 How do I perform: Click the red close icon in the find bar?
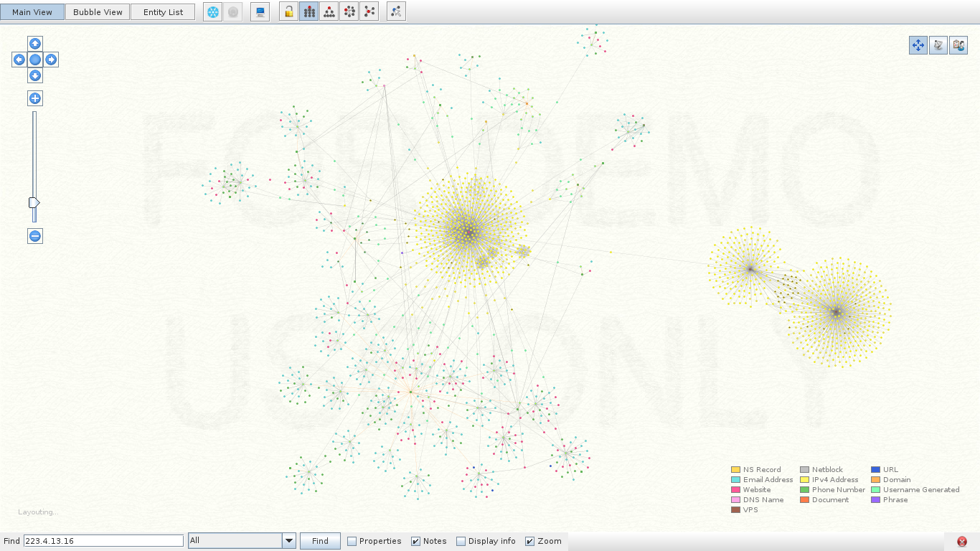coord(962,542)
